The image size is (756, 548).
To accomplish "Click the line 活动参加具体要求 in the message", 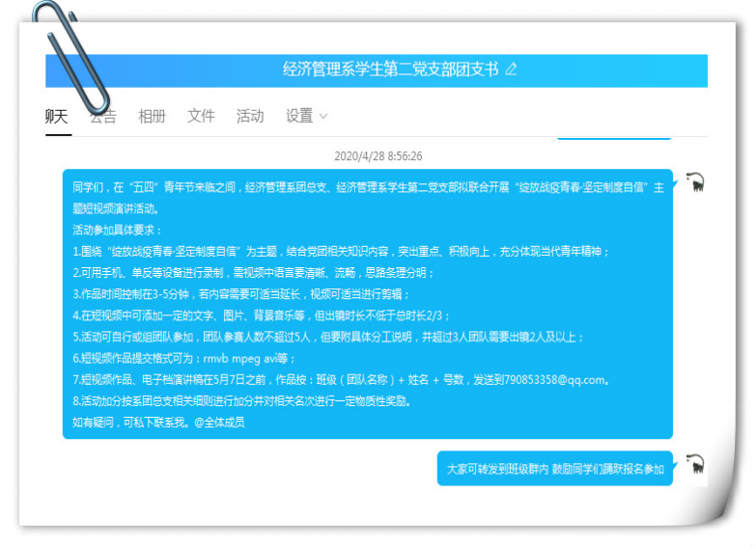I will pos(118,231).
